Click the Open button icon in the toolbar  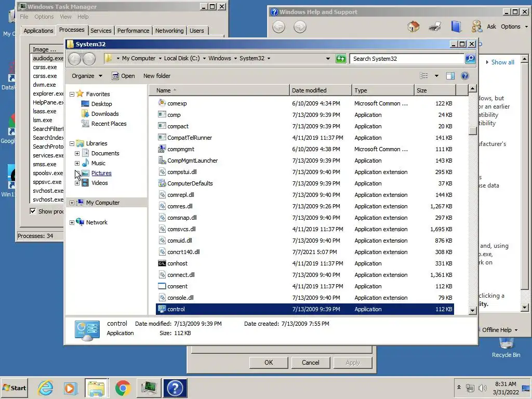115,76
